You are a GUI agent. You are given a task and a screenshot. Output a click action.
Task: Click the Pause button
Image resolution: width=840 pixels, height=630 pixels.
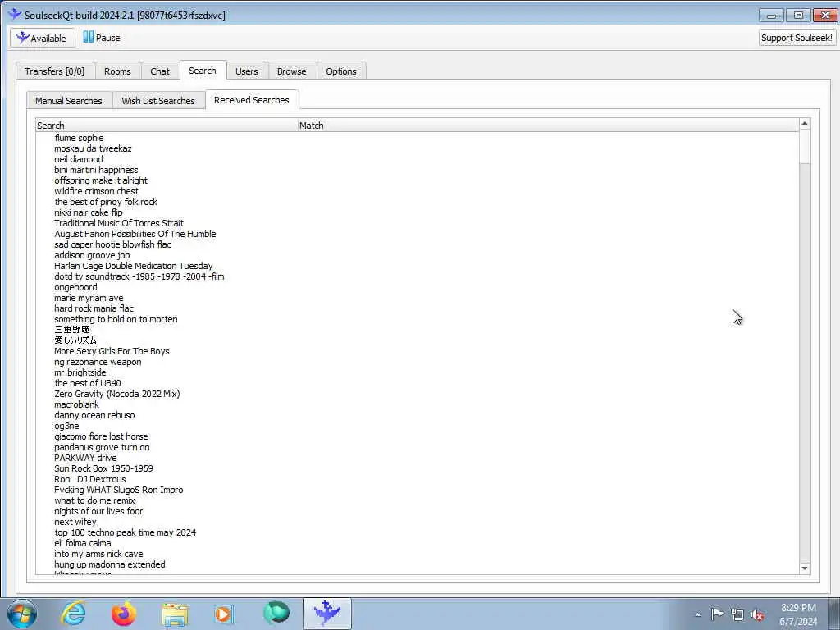101,38
